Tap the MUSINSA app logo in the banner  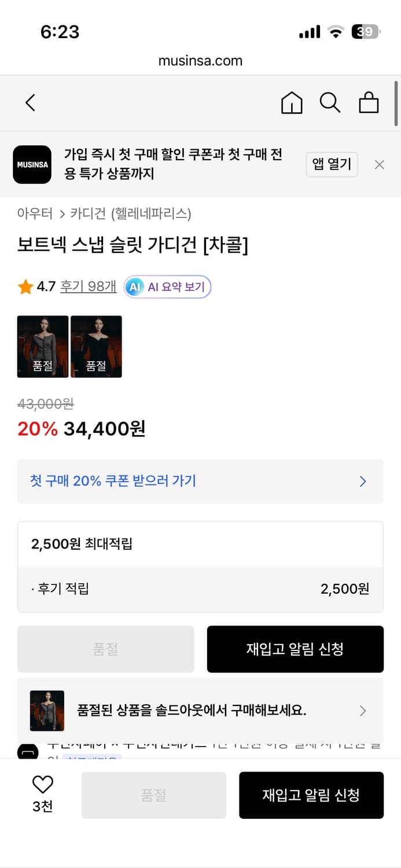32,164
